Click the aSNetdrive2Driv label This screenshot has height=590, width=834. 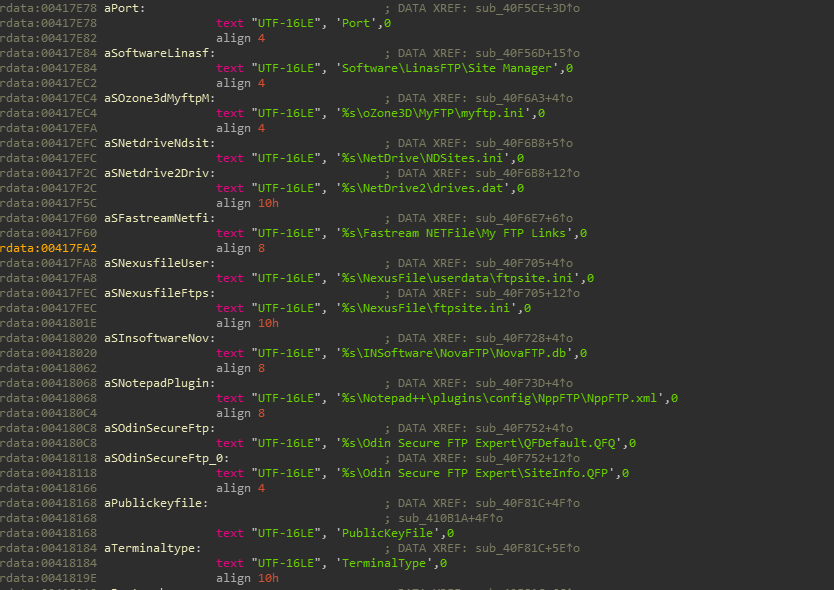pos(159,173)
